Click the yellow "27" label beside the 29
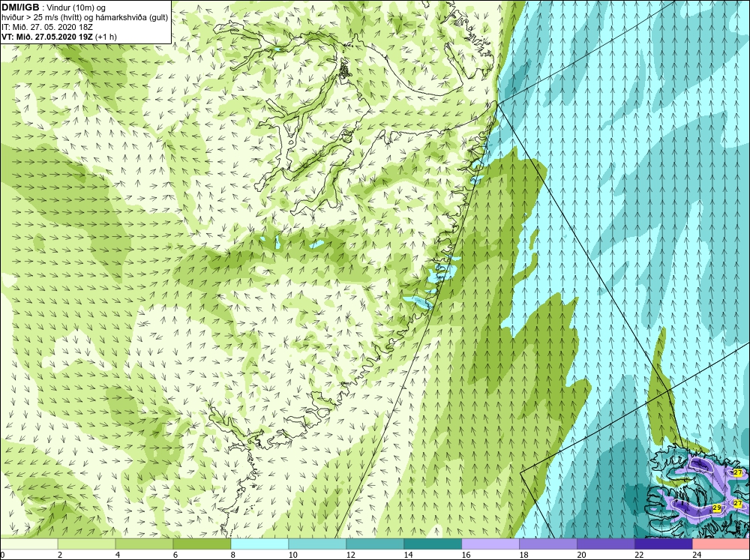 click(x=737, y=504)
